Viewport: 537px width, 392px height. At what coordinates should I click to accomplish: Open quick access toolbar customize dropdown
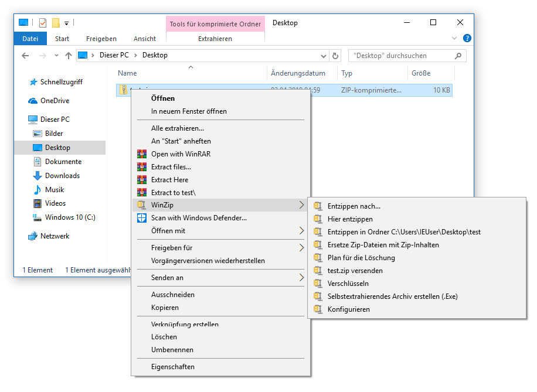66,23
